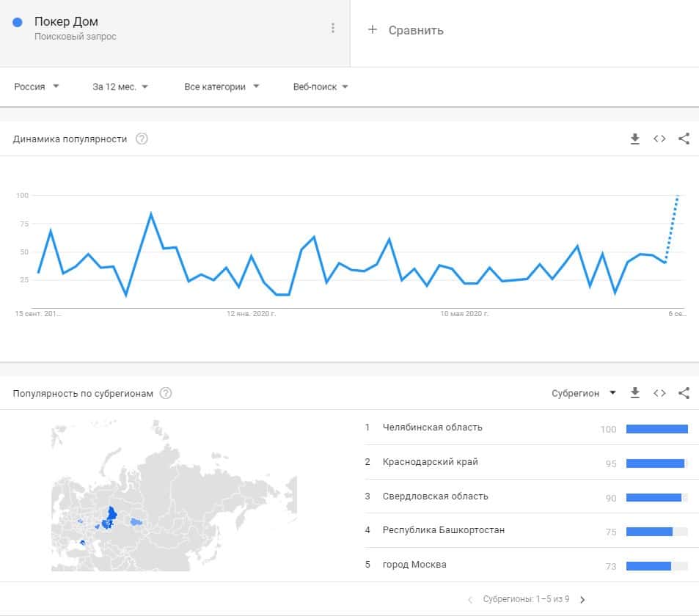The height and width of the screenshot is (616, 699).
Task: Open Краснодарский край subregion entry
Action: (431, 462)
